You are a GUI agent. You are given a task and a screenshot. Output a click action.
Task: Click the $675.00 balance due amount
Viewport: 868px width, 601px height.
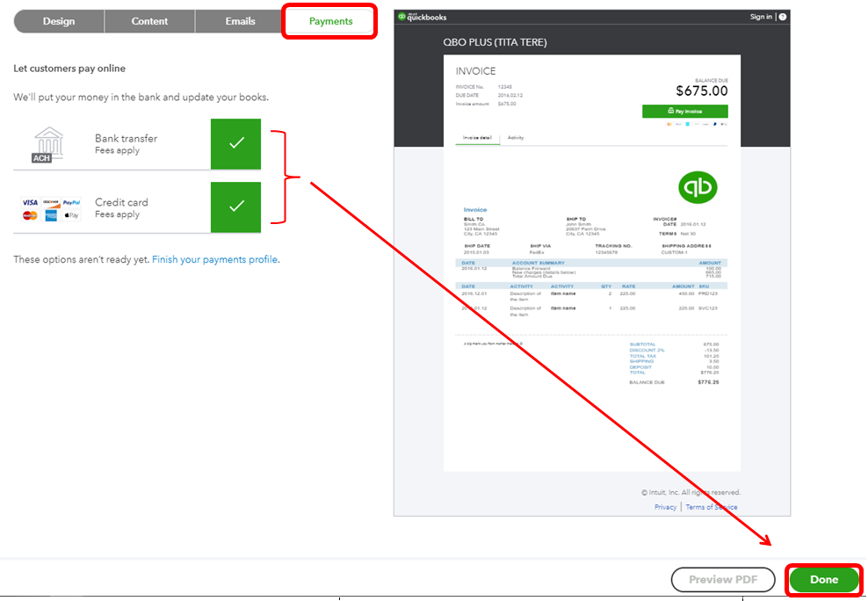(x=702, y=91)
